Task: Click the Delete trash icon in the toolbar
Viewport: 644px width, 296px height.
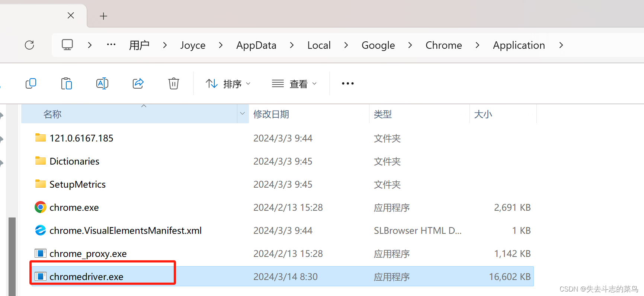Action: point(174,83)
